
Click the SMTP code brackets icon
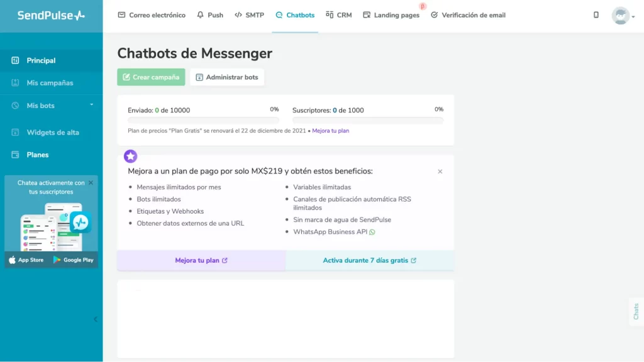click(x=238, y=15)
